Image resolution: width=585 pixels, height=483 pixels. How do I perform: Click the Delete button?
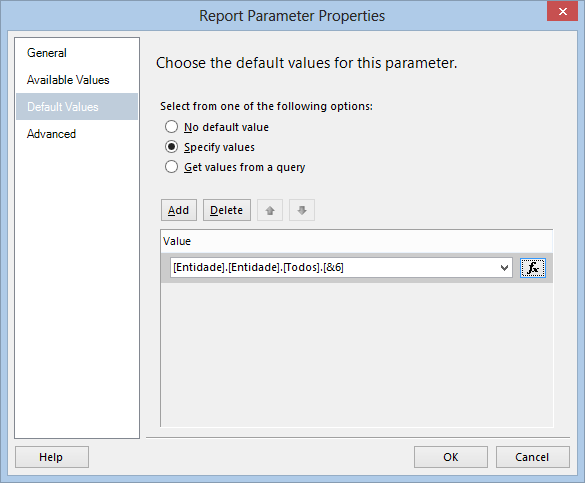226,210
